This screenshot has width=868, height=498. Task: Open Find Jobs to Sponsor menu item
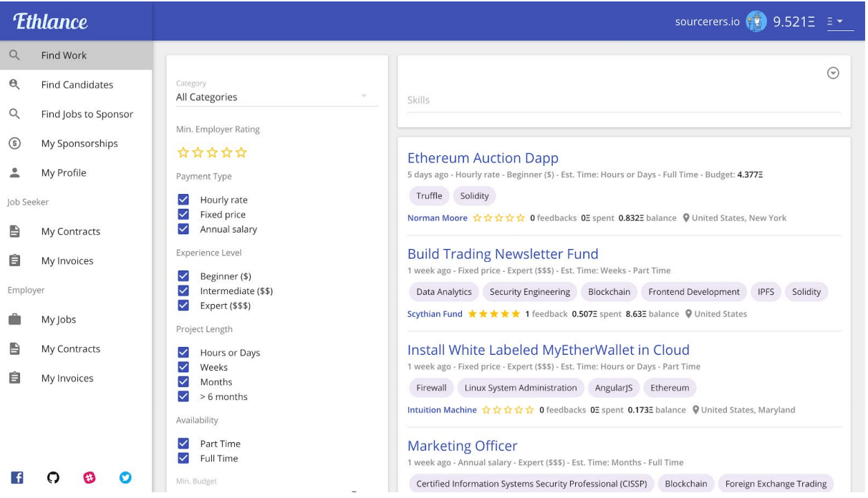[76, 114]
